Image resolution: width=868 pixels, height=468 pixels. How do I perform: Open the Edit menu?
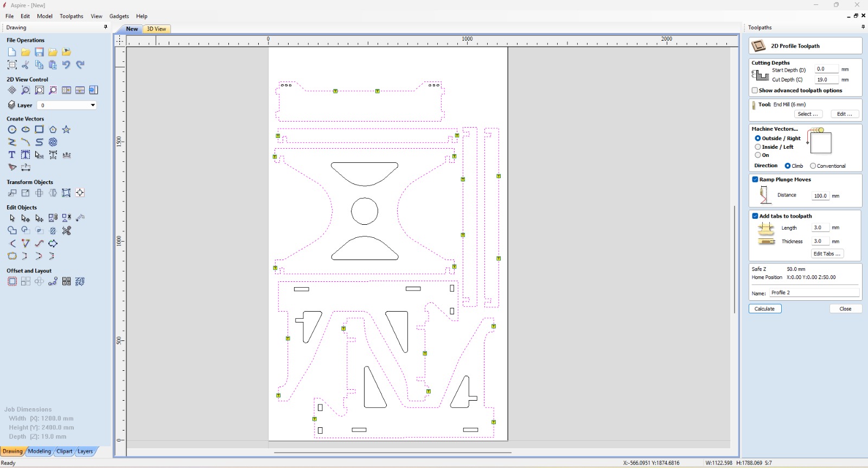25,16
